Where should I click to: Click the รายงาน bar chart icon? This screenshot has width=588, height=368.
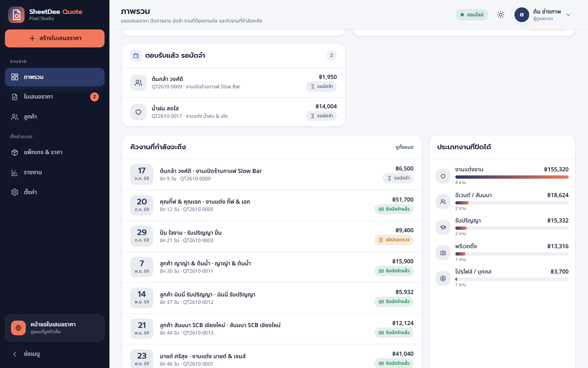pos(15,173)
